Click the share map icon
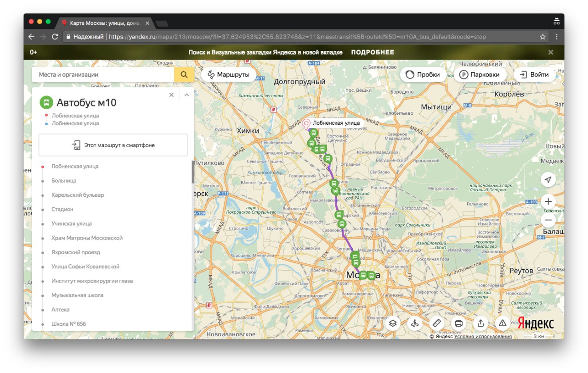The height and width of the screenshot is (373, 588). [x=481, y=323]
